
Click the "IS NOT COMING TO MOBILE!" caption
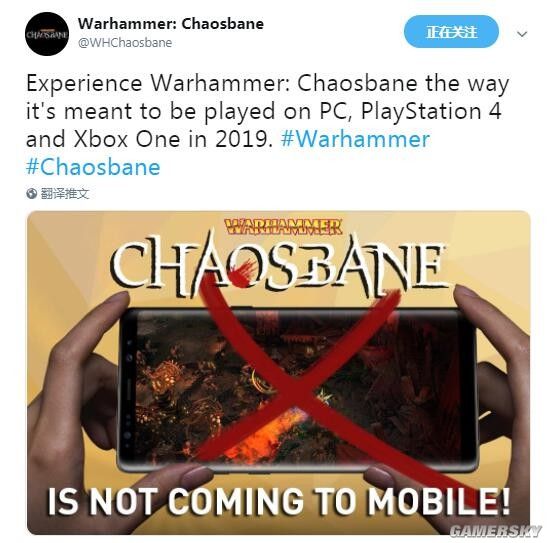(x=279, y=501)
